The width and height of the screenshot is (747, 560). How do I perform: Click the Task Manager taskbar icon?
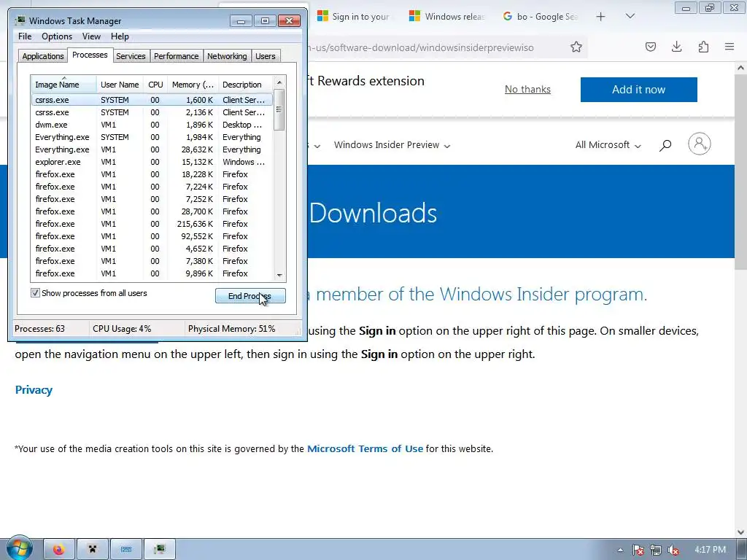pyautogui.click(x=160, y=550)
